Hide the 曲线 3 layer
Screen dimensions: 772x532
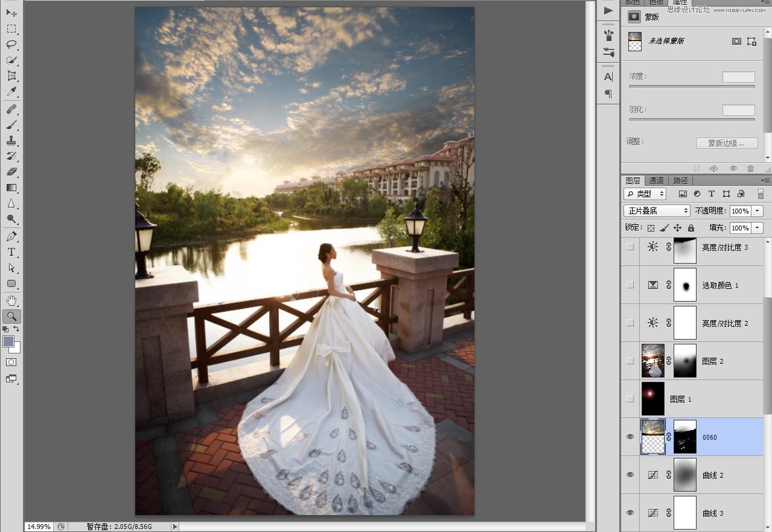tap(630, 513)
